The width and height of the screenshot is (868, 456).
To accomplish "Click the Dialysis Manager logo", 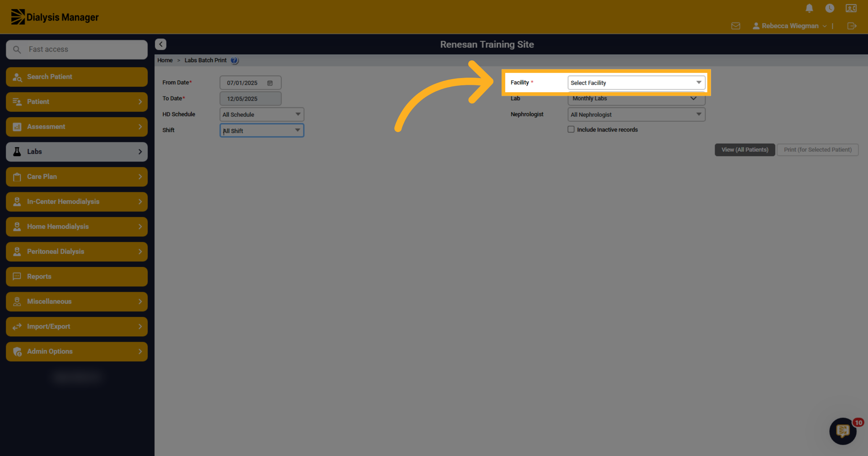I will click(x=55, y=17).
